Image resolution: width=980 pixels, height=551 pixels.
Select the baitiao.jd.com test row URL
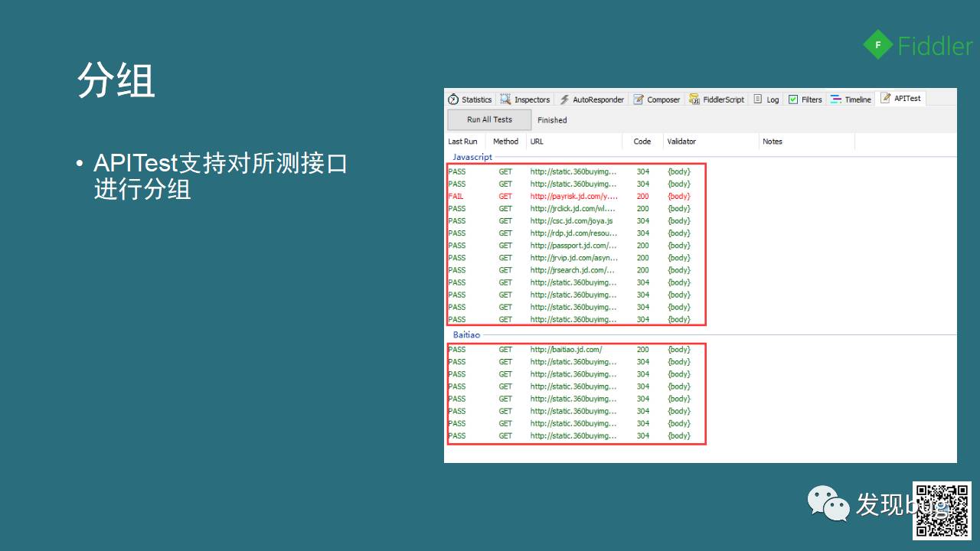566,350
